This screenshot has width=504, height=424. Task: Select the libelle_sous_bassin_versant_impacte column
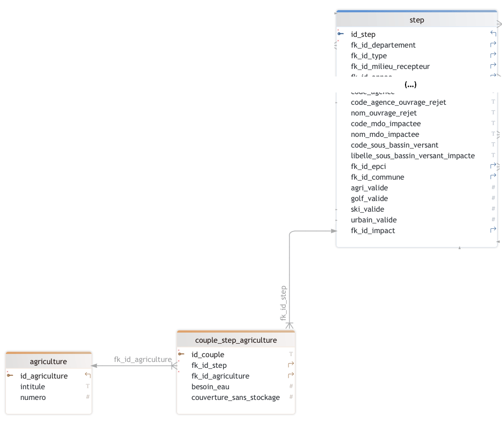413,156
